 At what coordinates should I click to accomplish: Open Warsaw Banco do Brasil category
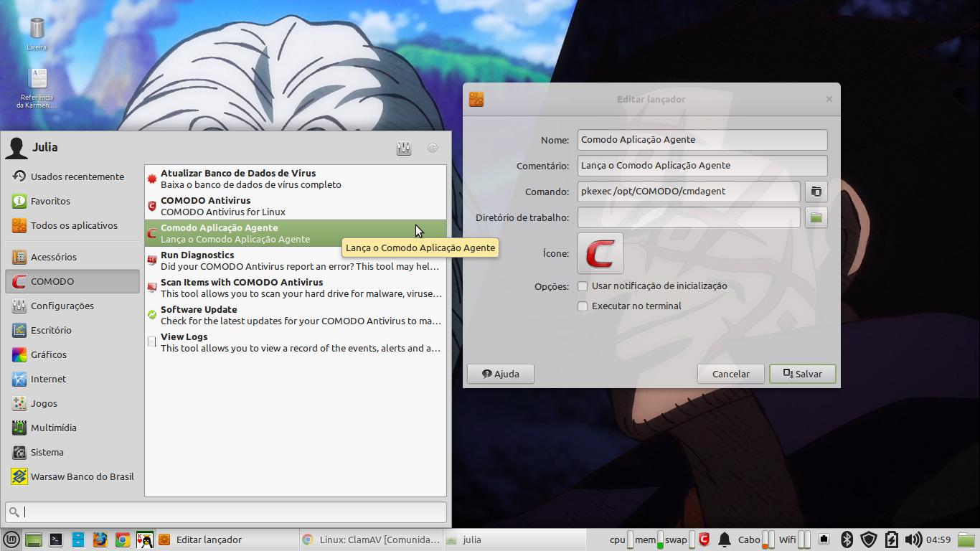coord(72,476)
